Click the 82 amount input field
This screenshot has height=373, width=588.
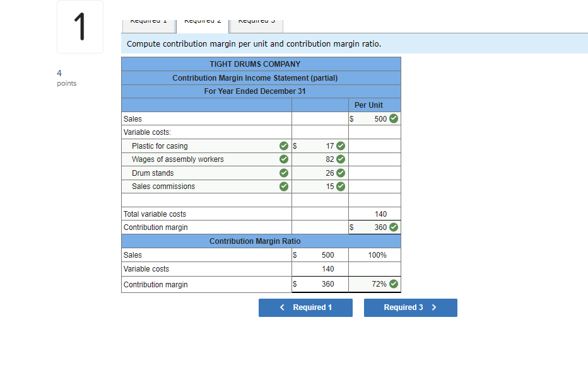[320, 159]
